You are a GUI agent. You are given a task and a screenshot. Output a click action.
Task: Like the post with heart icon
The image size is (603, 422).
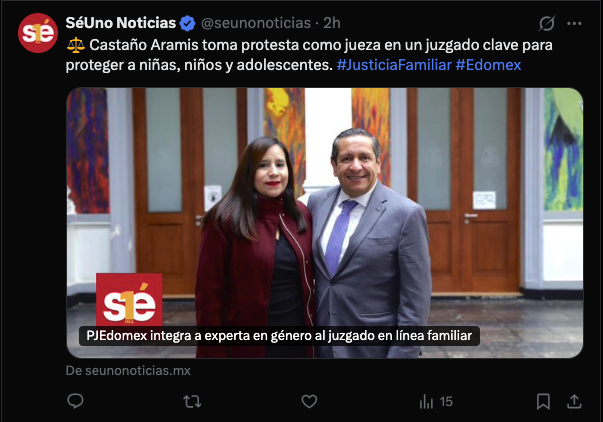click(309, 402)
